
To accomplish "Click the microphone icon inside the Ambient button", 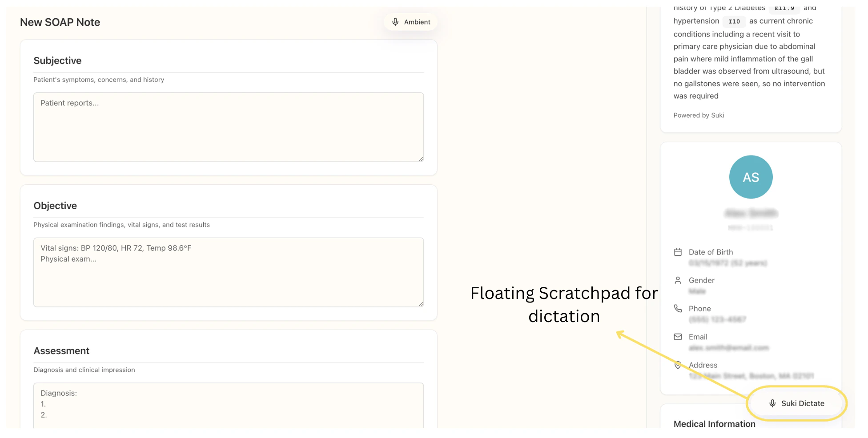I will coord(395,22).
